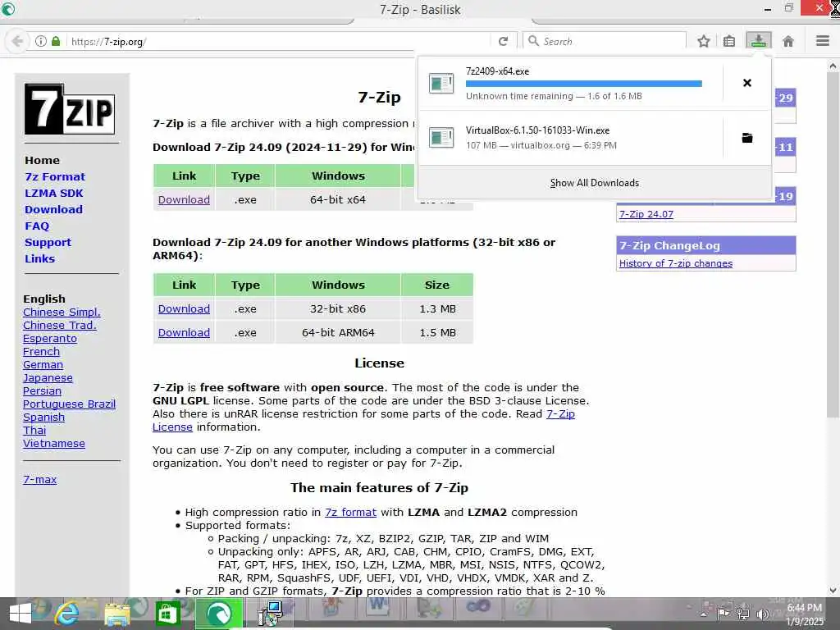Switch to Basilisk taskbar button
This screenshot has width=840, height=630.
click(x=218, y=614)
